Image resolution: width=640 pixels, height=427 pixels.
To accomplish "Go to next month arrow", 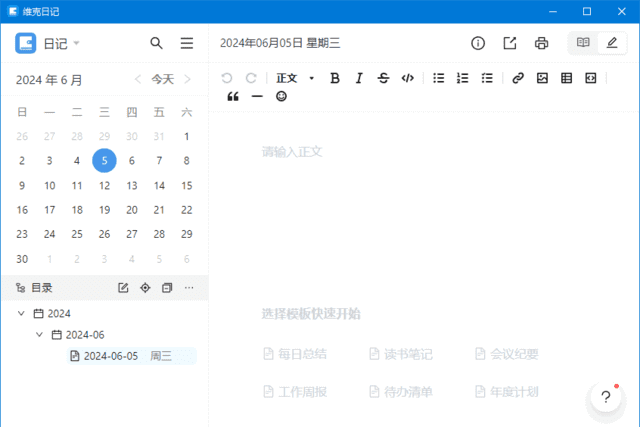I will [187, 79].
